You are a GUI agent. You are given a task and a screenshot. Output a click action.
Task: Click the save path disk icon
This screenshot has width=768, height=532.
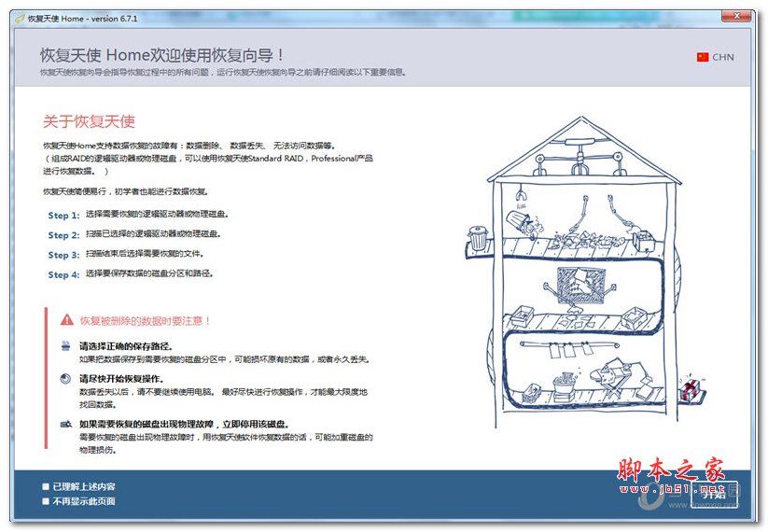[65, 346]
